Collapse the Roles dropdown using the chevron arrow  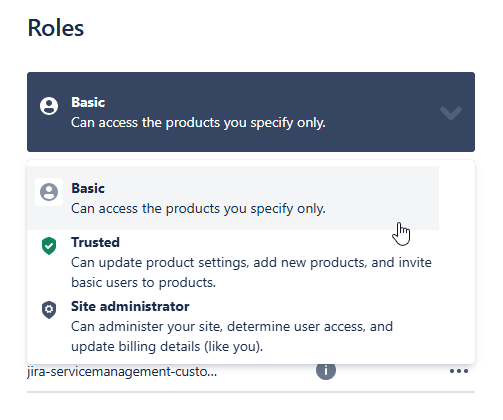click(451, 113)
